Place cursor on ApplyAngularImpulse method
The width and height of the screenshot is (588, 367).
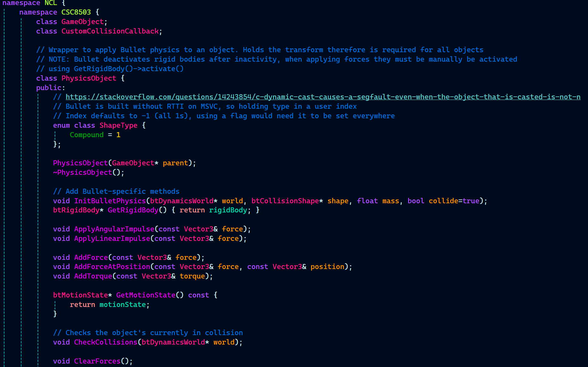[114, 229]
